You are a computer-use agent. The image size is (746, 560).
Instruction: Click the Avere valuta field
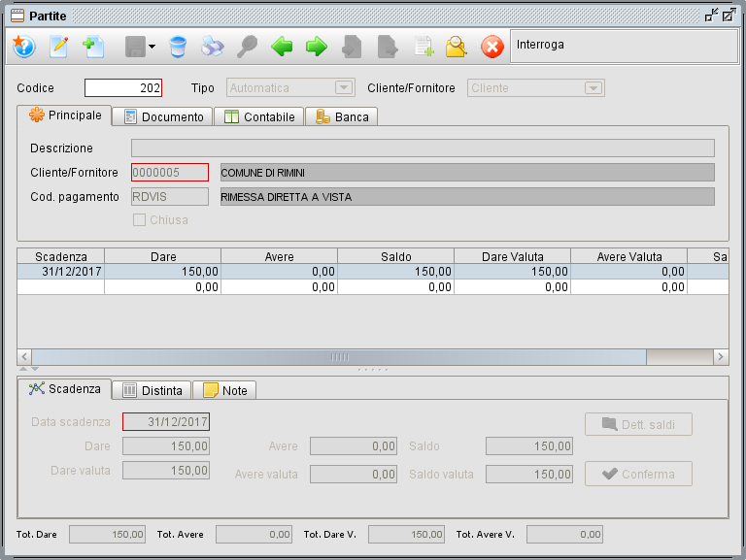[x=354, y=474]
